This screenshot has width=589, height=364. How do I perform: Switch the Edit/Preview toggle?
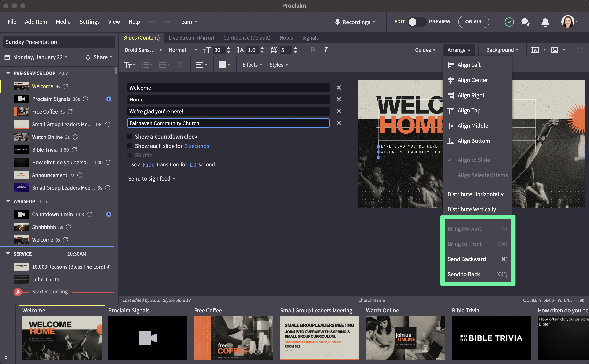417,22
